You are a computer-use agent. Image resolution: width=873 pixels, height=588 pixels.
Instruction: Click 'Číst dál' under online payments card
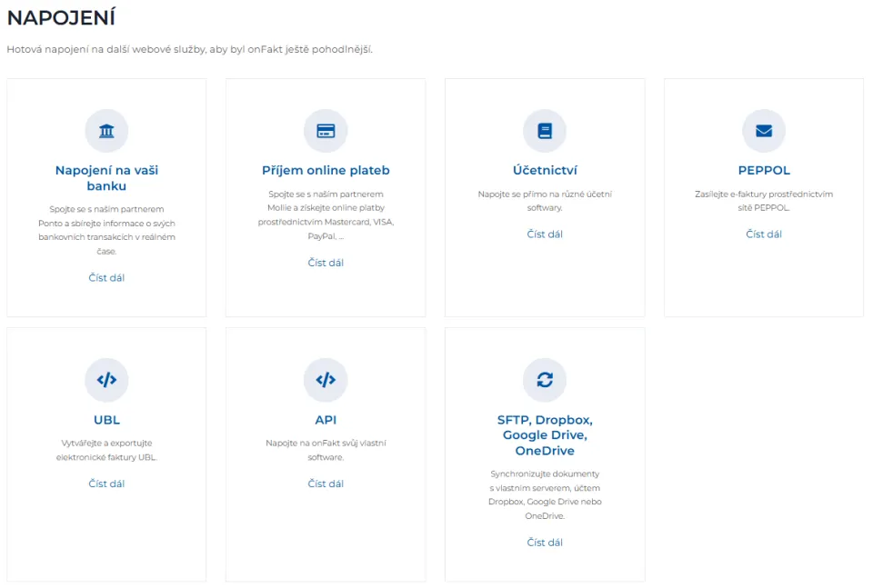tap(326, 263)
